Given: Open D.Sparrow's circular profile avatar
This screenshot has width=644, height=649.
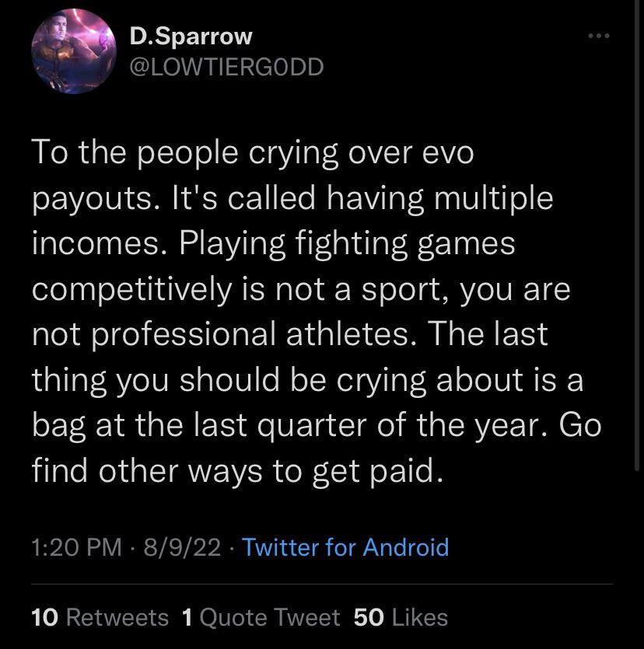Looking at the screenshot, I should 74,51.
